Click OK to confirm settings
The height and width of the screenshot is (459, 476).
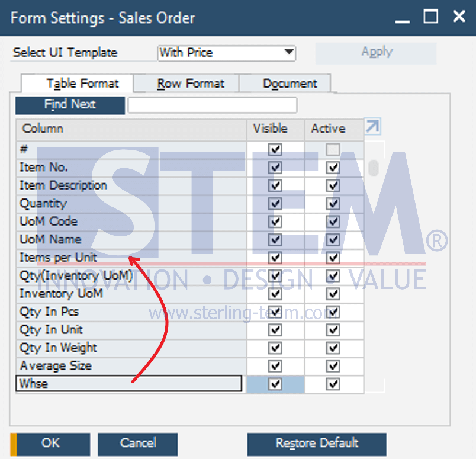pos(50,444)
